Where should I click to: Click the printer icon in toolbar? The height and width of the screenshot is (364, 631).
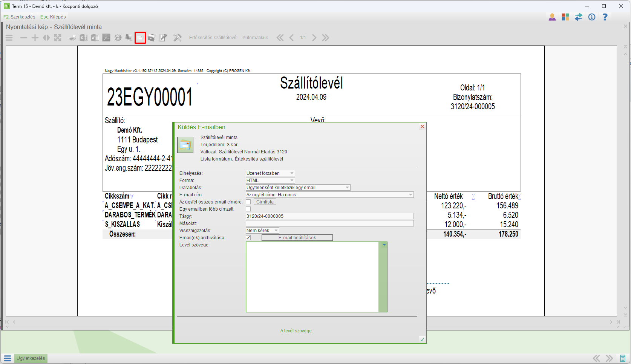[72, 38]
